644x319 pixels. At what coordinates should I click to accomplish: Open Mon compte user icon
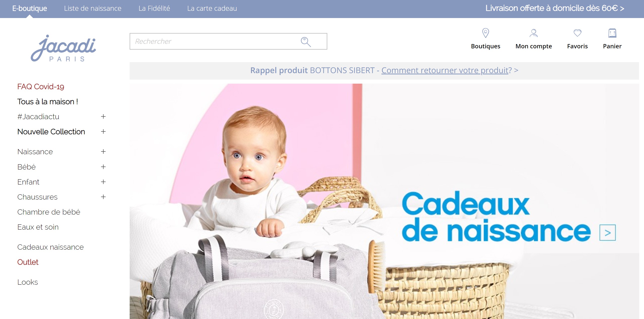coord(533,33)
